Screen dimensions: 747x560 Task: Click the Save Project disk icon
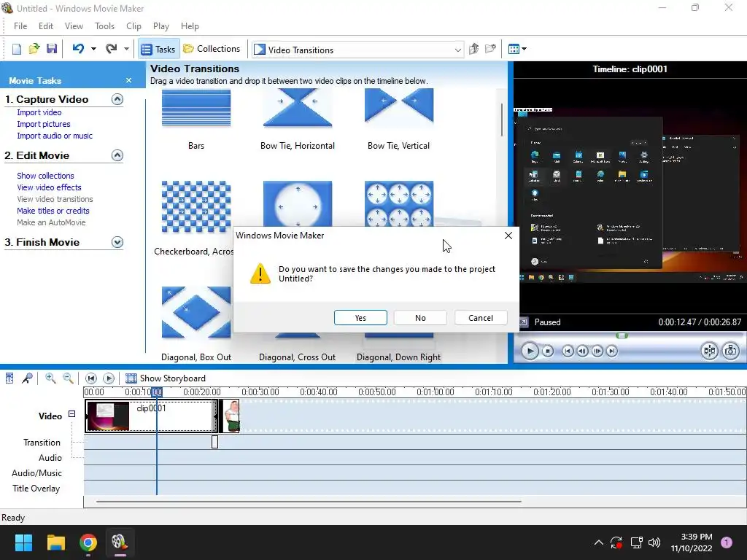(x=52, y=49)
